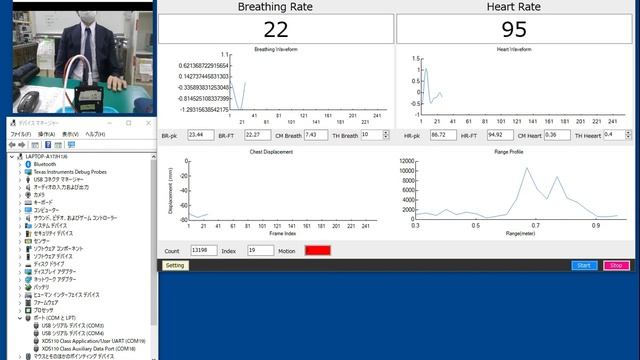
Task: Select the ファームウェア firmware category icon
Action: (x=28, y=303)
